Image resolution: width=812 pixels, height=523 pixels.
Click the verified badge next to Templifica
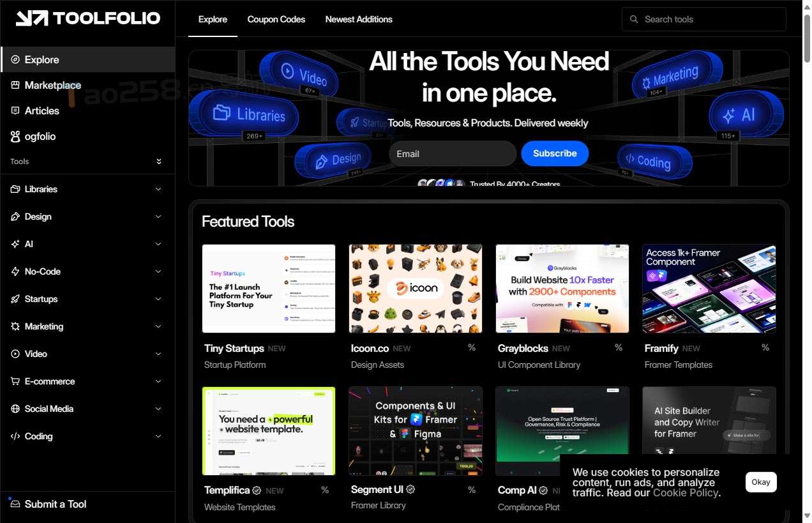pyautogui.click(x=257, y=490)
